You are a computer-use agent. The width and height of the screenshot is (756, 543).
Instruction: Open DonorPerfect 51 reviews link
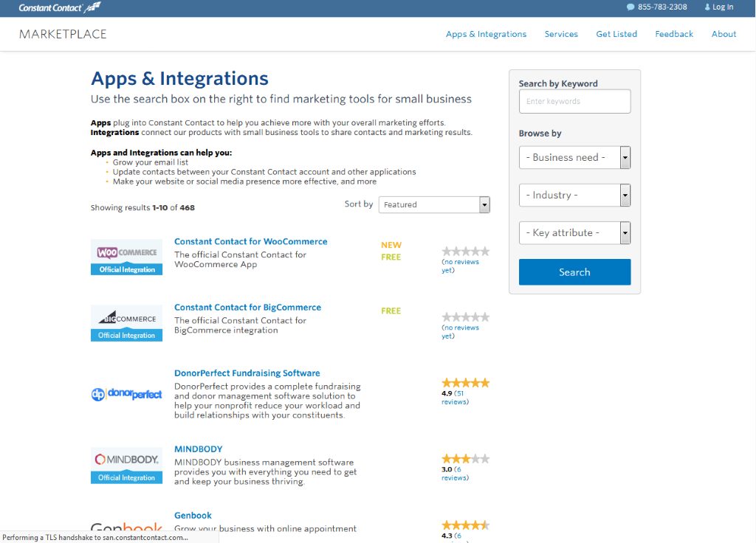click(455, 398)
